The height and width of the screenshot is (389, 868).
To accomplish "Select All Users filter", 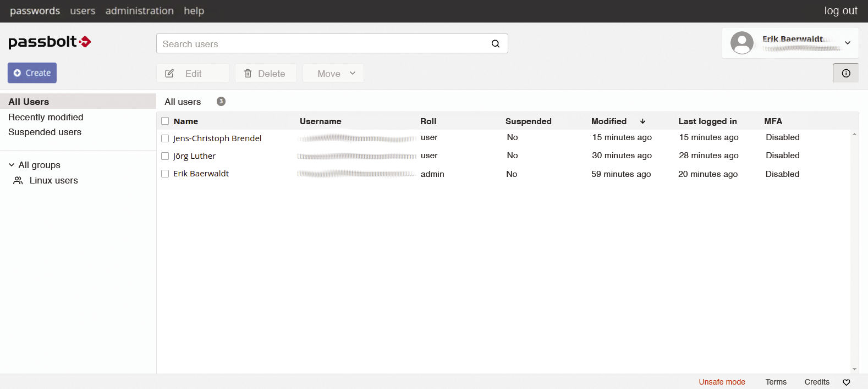I will pyautogui.click(x=78, y=102).
